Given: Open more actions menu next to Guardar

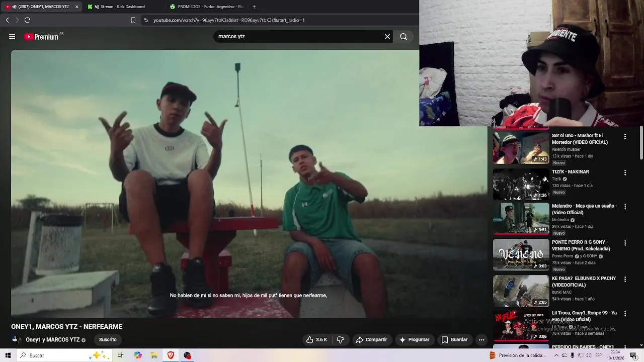Looking at the screenshot, I should [x=481, y=340].
